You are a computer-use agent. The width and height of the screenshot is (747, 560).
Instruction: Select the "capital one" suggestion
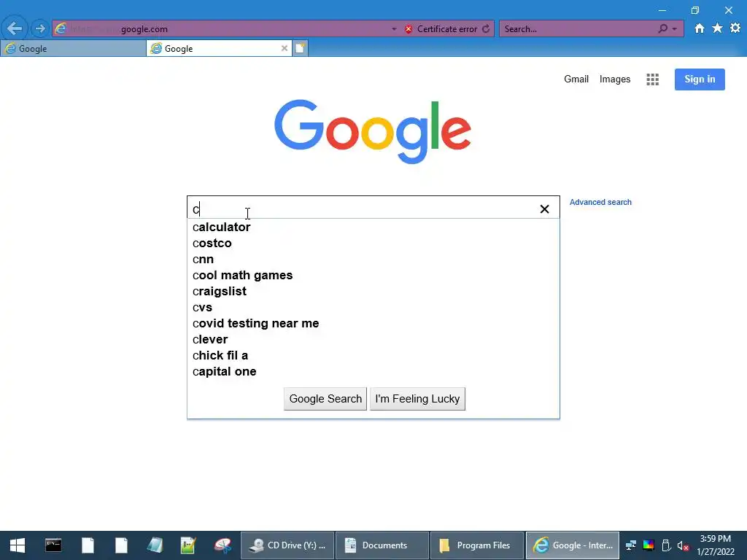(x=373, y=371)
